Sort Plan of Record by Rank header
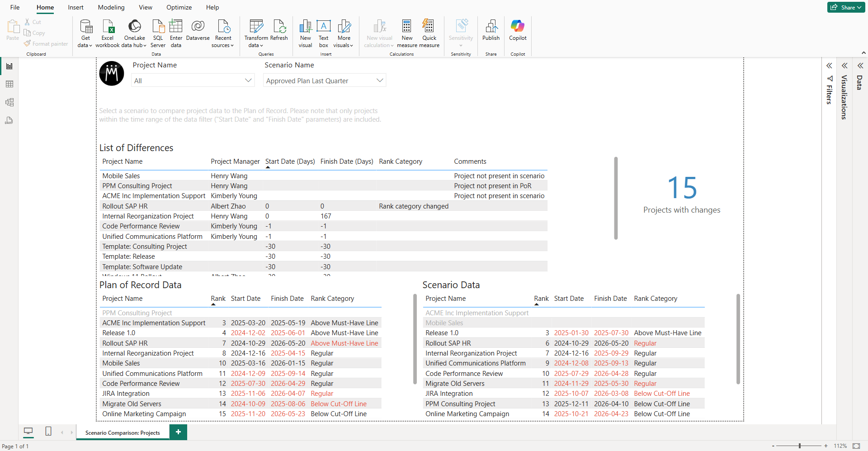Viewport: 868px width, 451px height. coord(218,299)
